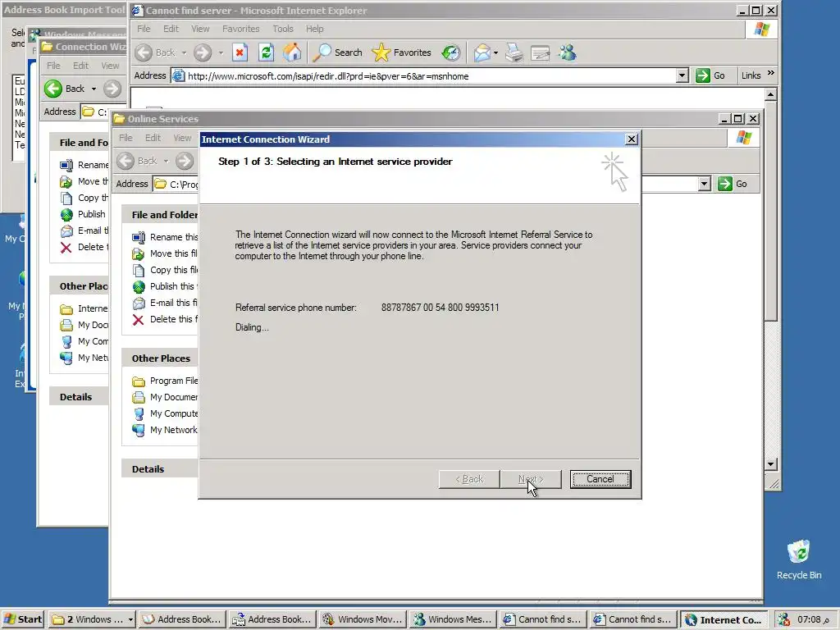Switch to Windows Movie Maker taskbar button
The image size is (840, 630).
(363, 619)
